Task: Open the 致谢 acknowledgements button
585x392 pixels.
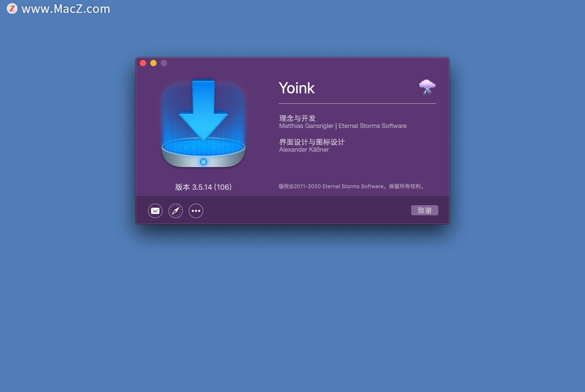Action: pos(424,210)
